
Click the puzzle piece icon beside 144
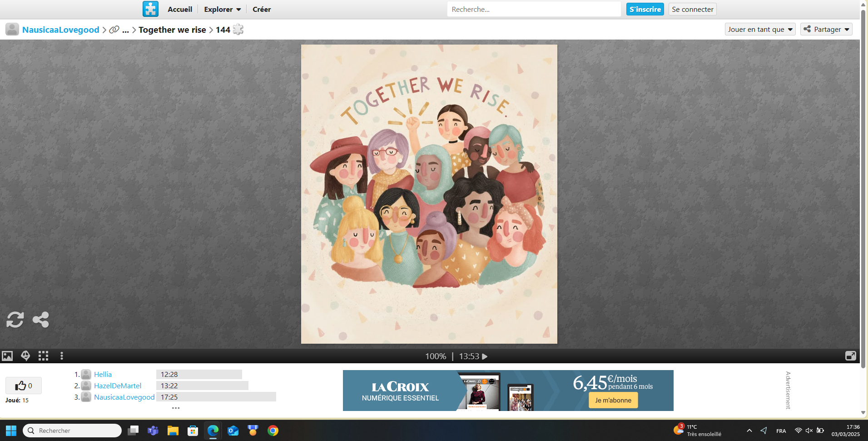point(238,30)
